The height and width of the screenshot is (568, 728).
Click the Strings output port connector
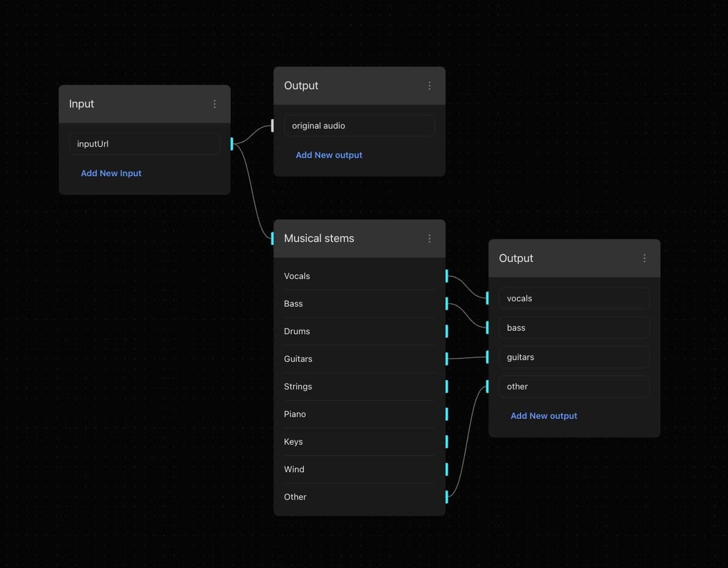point(447,386)
